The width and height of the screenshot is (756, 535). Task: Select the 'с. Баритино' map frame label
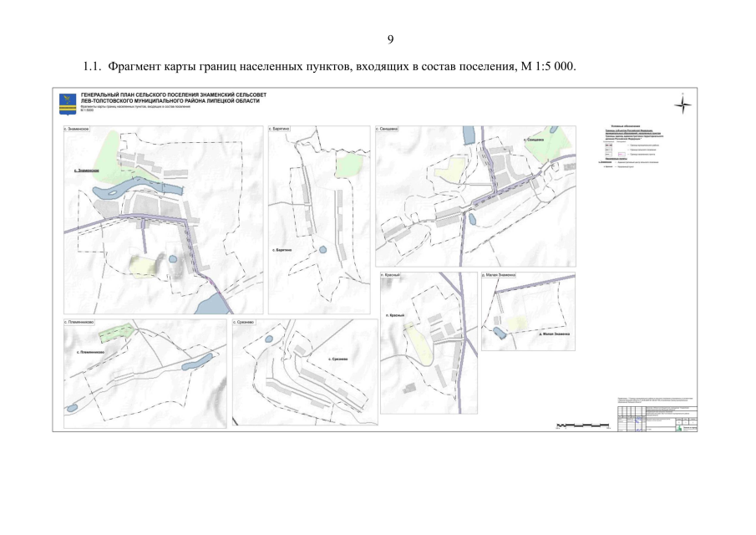[x=281, y=130]
